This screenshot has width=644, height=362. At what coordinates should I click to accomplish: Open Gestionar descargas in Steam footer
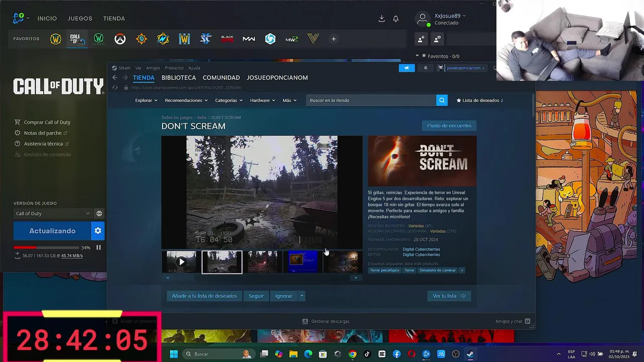(x=326, y=321)
